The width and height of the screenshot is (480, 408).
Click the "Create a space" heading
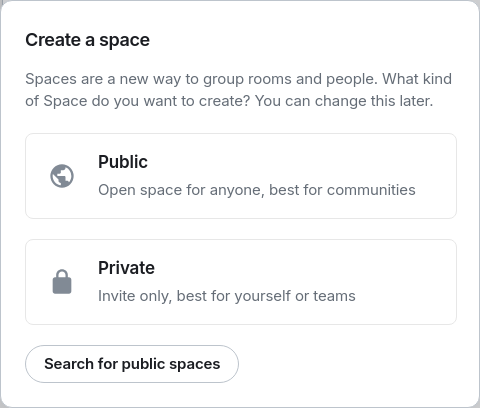pos(88,40)
